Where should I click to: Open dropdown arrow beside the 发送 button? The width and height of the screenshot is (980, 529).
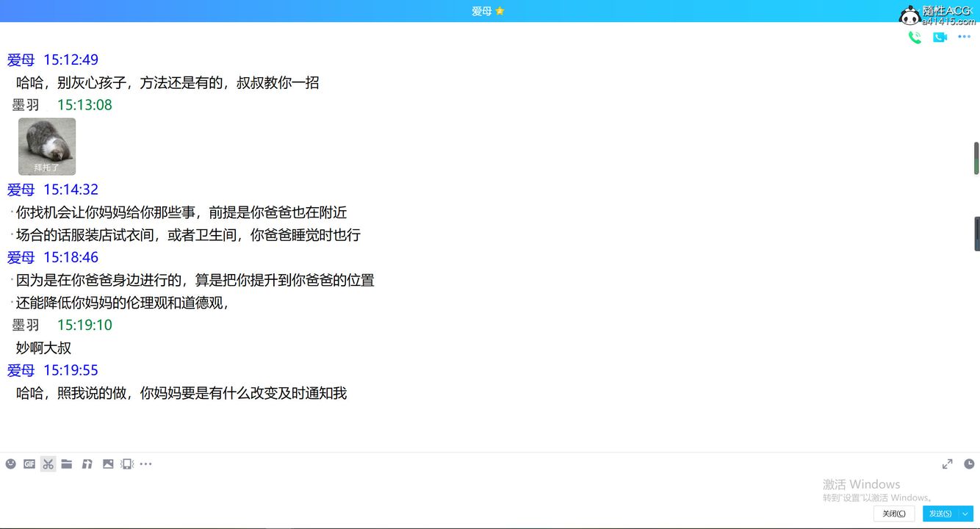click(x=966, y=514)
